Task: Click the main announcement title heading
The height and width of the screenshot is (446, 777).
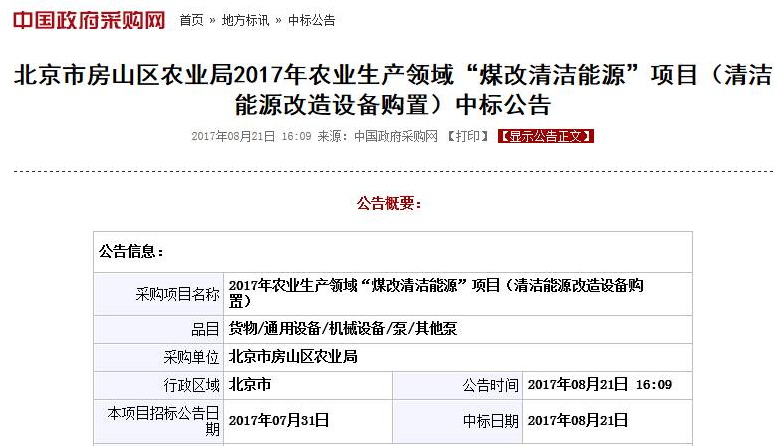Action: coord(392,90)
